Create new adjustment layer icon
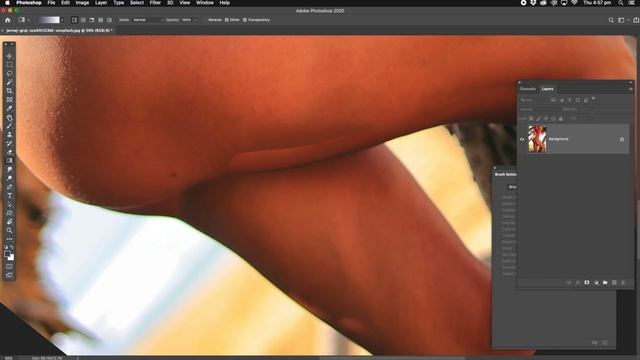 tap(596, 282)
